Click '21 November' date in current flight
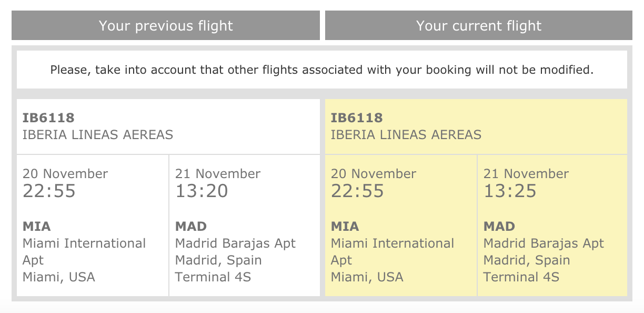 (526, 174)
